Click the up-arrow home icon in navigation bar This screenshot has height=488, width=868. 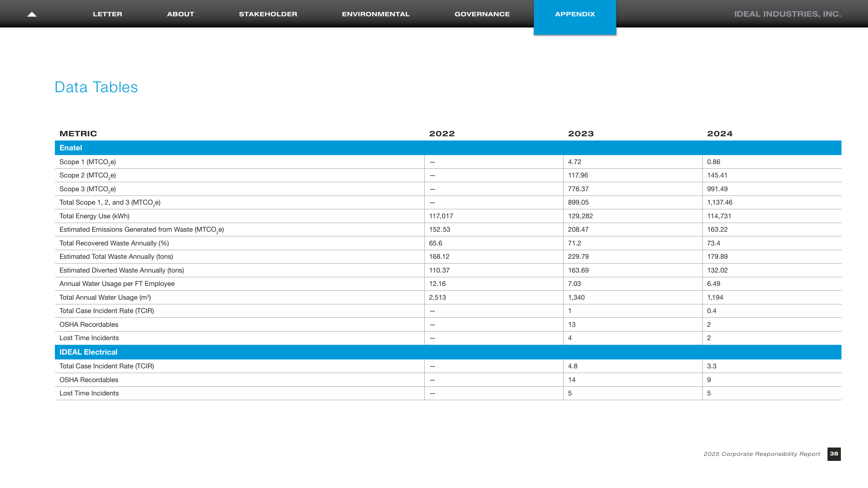coord(32,14)
